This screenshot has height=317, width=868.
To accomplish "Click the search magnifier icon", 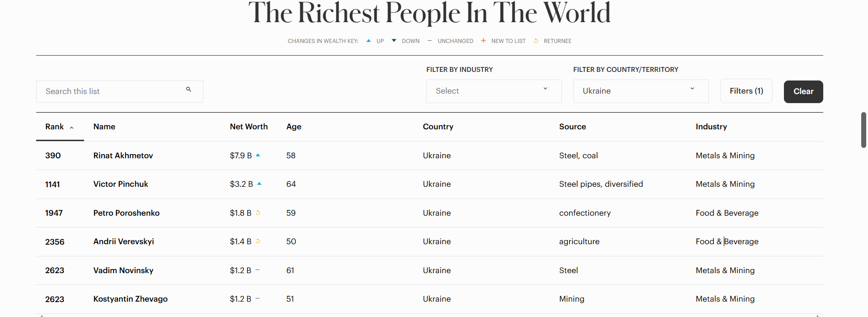I will [189, 90].
